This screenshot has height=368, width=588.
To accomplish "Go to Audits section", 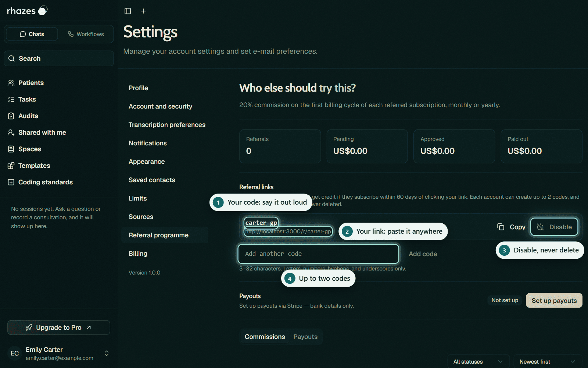I will (x=59, y=116).
